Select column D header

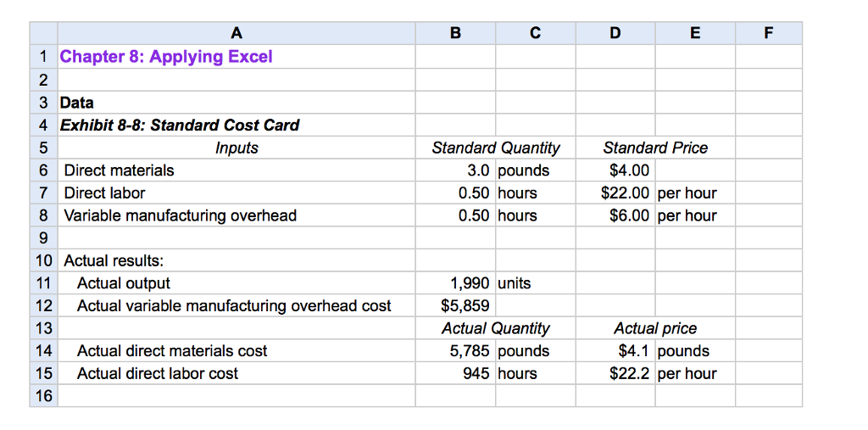[615, 33]
